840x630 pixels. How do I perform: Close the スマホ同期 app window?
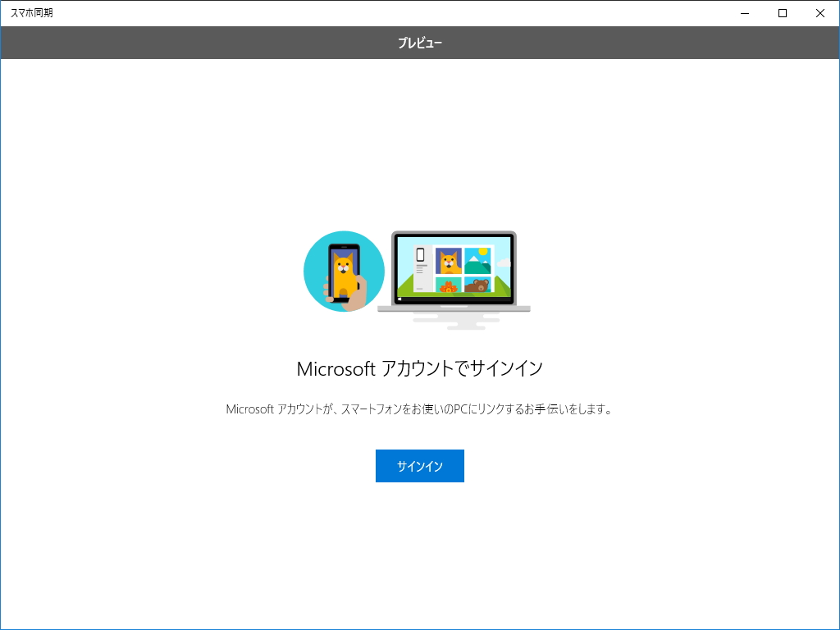pyautogui.click(x=819, y=13)
